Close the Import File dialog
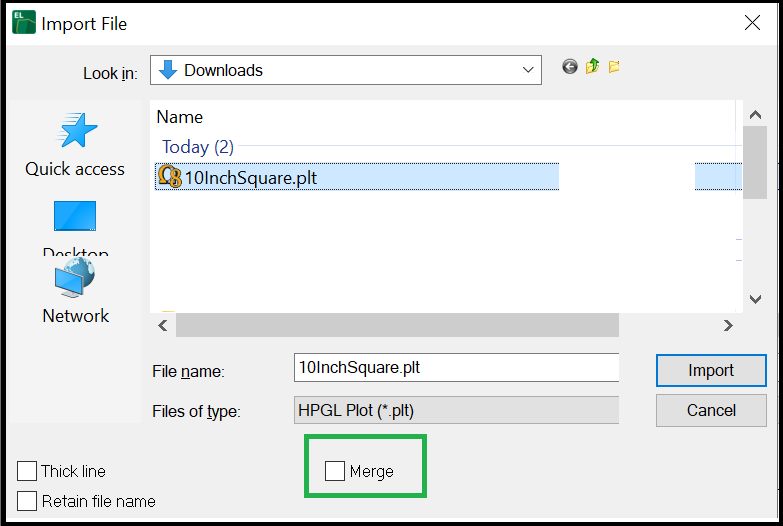Image resolution: width=783 pixels, height=526 pixels. point(752,22)
